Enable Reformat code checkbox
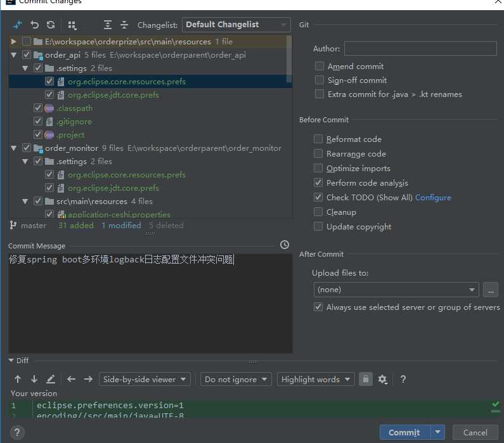 (x=318, y=139)
